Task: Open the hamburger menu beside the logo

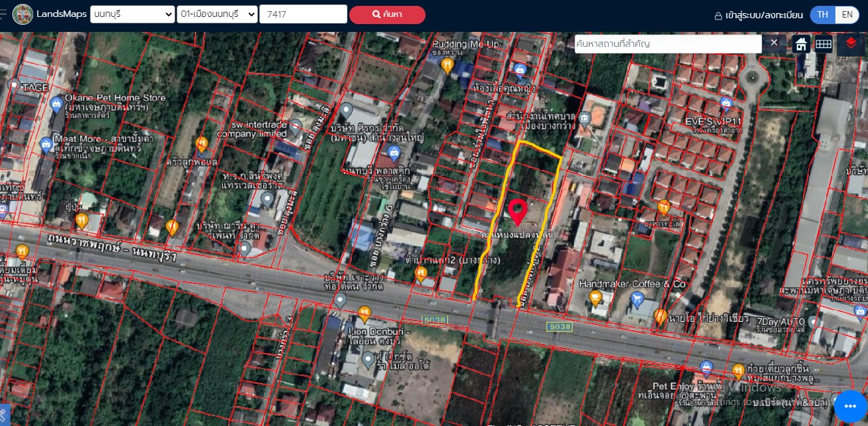Action: tap(4, 14)
